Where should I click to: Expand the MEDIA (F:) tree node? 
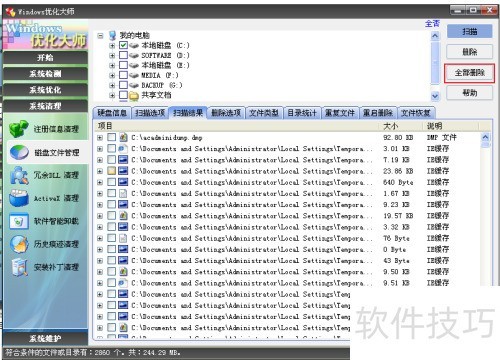click(x=112, y=76)
